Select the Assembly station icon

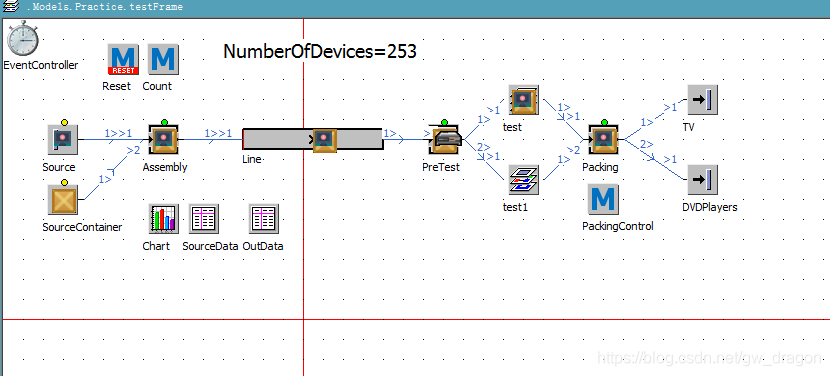pyautogui.click(x=163, y=140)
